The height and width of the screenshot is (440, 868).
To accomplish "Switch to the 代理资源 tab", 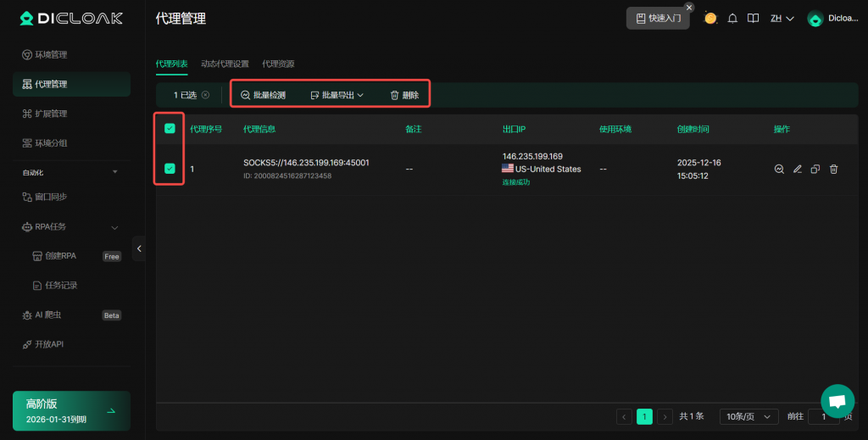I will coord(278,64).
